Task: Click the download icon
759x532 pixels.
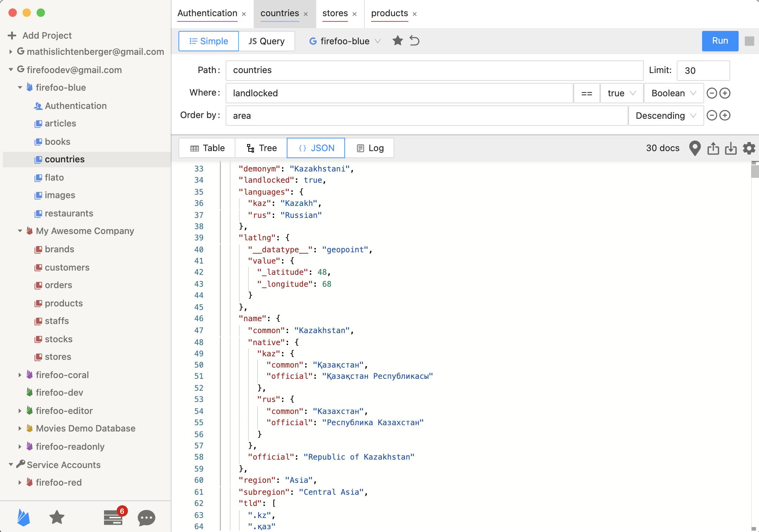Action: 731,148
